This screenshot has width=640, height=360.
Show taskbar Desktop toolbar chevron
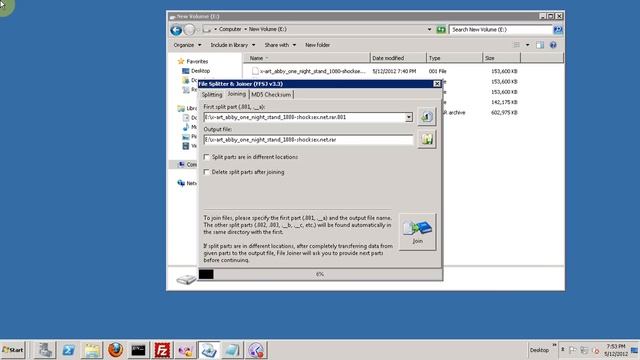point(554,345)
